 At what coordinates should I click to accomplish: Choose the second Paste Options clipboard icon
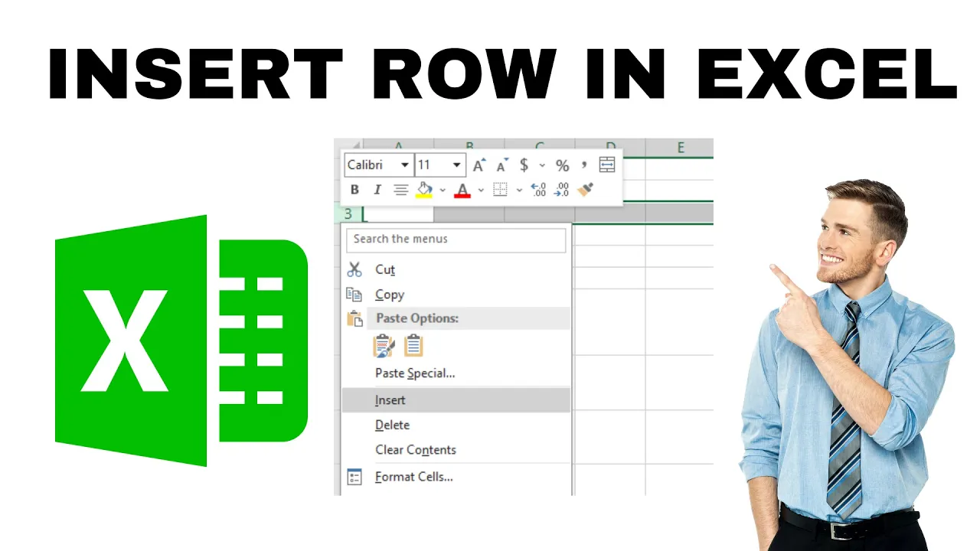coord(413,347)
